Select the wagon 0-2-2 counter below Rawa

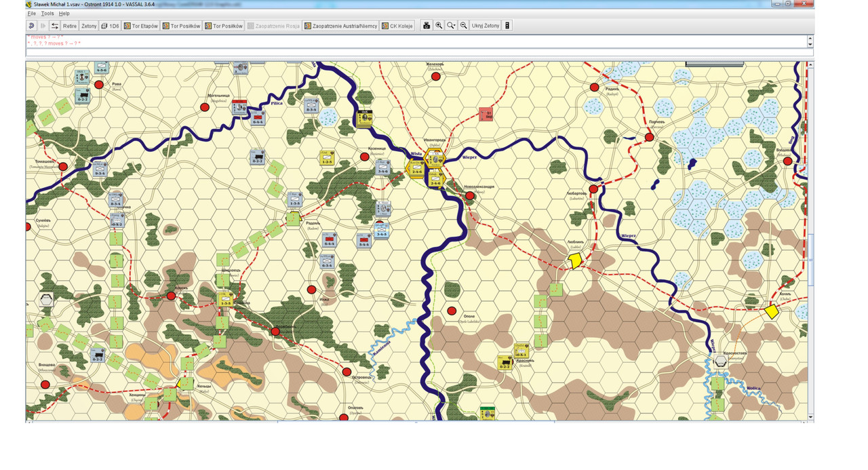pos(81,96)
